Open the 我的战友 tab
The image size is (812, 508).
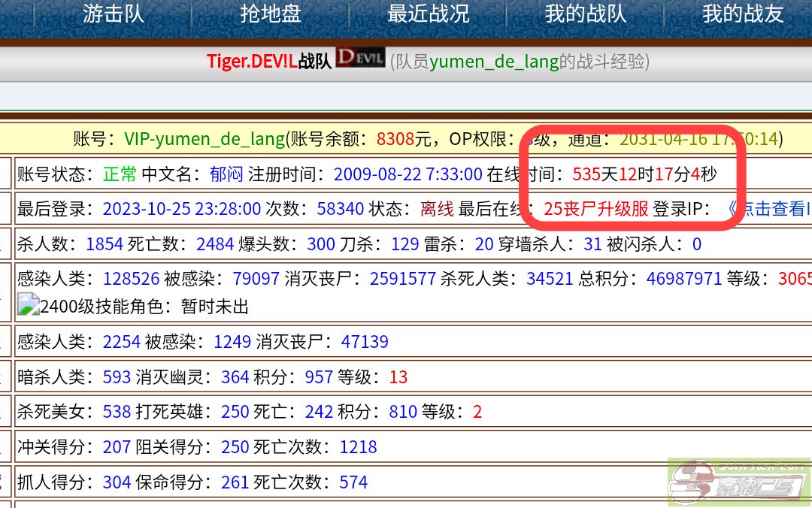(743, 14)
